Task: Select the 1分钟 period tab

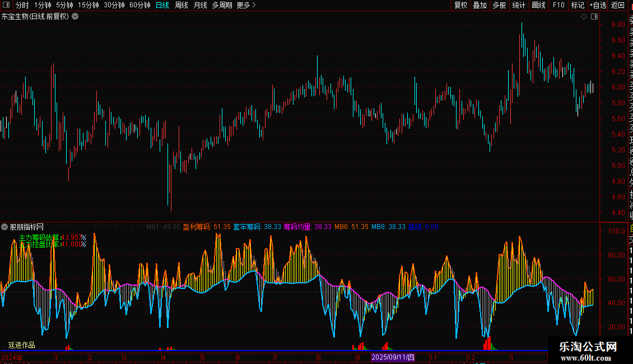Action: pyautogui.click(x=43, y=5)
